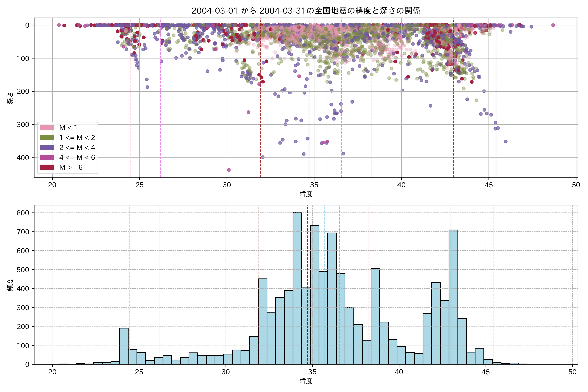Click the 緯度 label under the histogram
This screenshot has width=588, height=392.
[306, 381]
